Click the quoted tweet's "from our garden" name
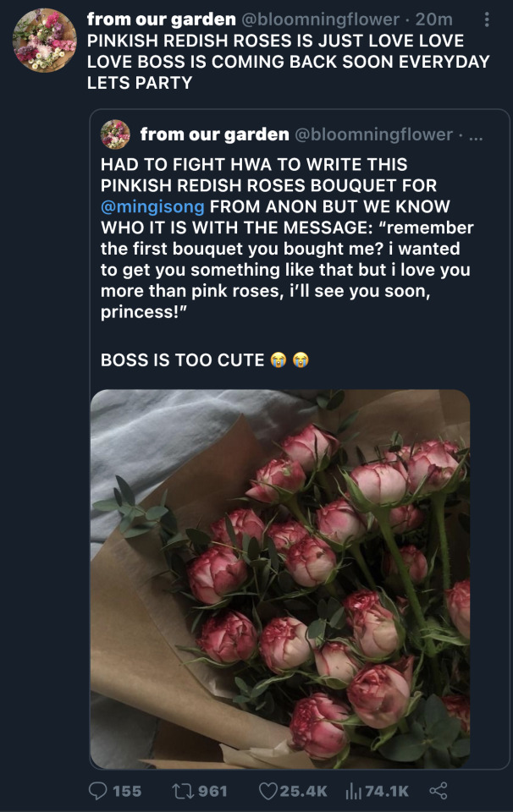Viewport: 513px width, 812px height. (213, 134)
